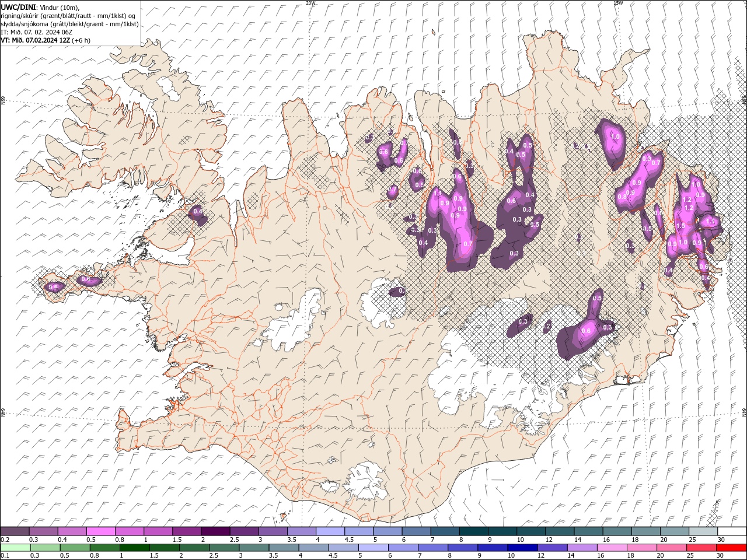
Task: Click the bright red rain swatch labeled 30
Action: (731, 548)
